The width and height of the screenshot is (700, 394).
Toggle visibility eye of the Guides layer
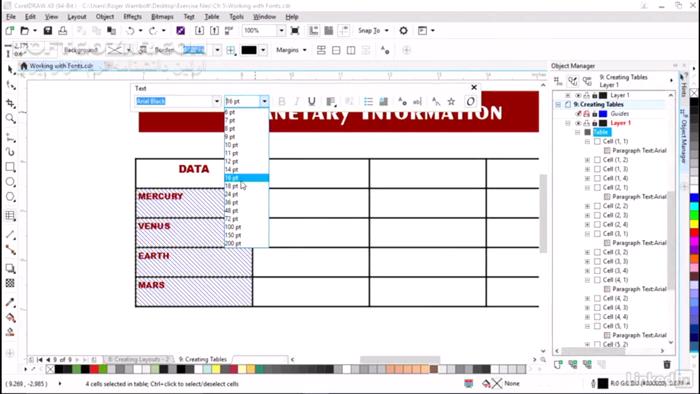coord(578,113)
